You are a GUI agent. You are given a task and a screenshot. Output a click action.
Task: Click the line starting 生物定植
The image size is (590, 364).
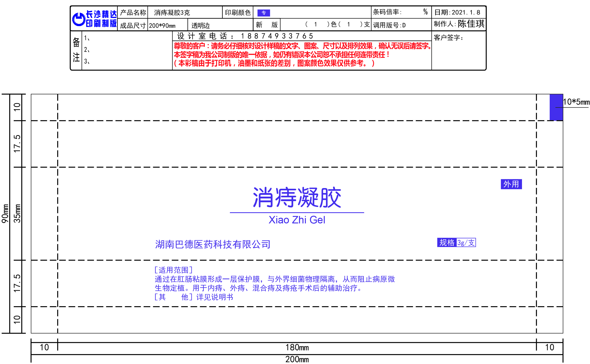[x=258, y=288]
